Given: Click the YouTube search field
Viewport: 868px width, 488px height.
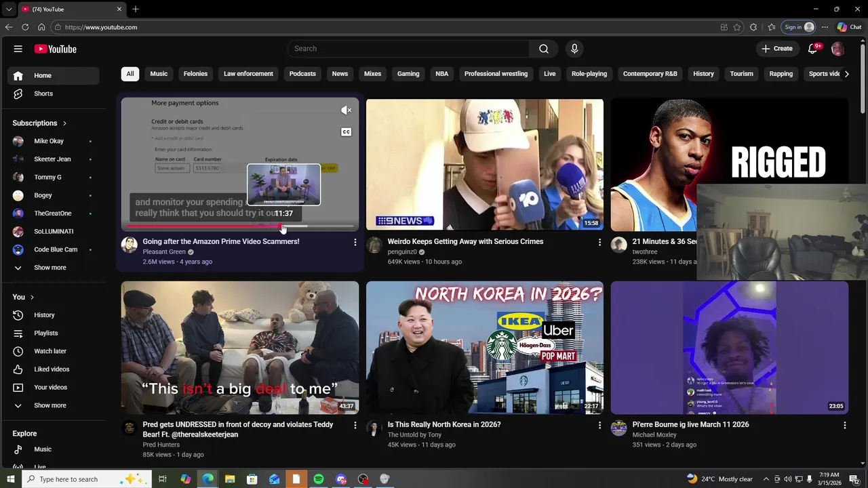Looking at the screenshot, I should (x=408, y=49).
